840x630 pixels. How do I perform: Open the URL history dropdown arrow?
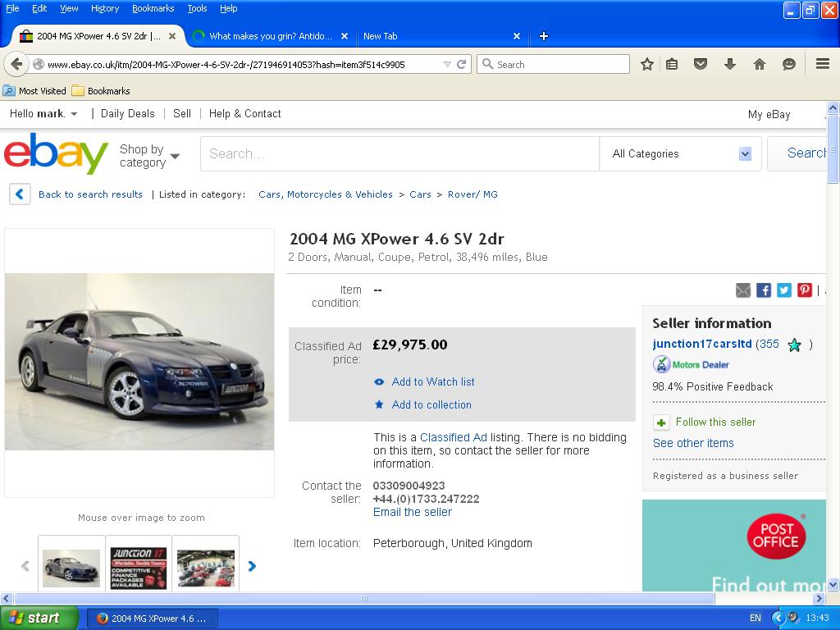[447, 64]
